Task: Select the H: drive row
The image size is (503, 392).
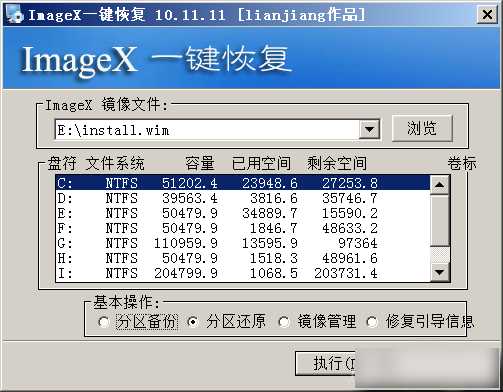Action: [243, 258]
